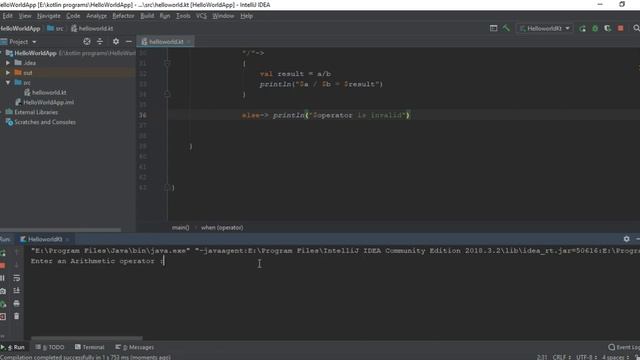The width and height of the screenshot is (640, 360).
Task: Open the VCS menu
Action: (x=201, y=16)
